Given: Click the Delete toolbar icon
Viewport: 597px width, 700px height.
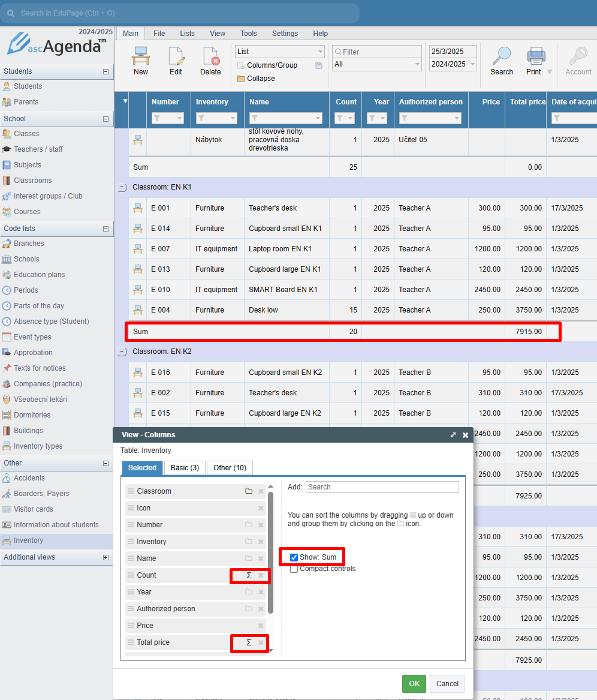Looking at the screenshot, I should 210,57.
